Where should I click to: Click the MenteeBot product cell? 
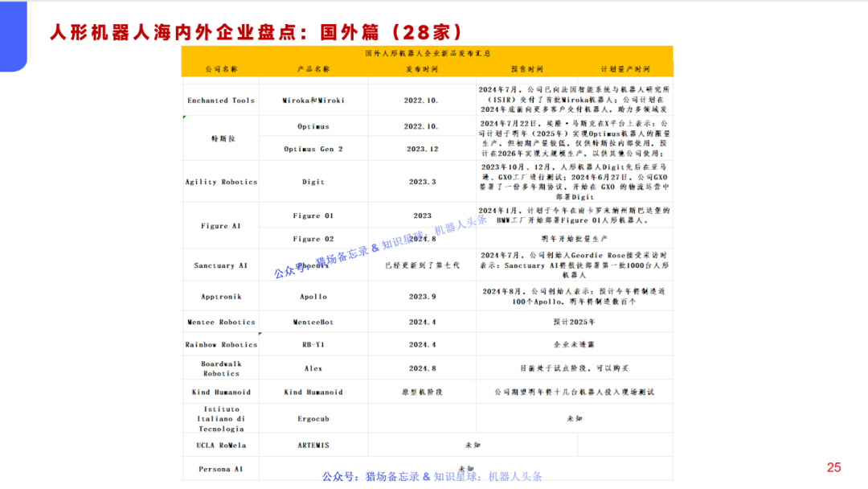coord(313,323)
